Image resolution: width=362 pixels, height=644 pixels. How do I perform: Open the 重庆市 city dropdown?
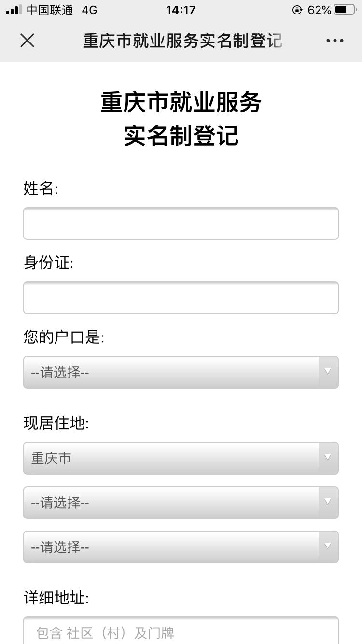pos(181,458)
